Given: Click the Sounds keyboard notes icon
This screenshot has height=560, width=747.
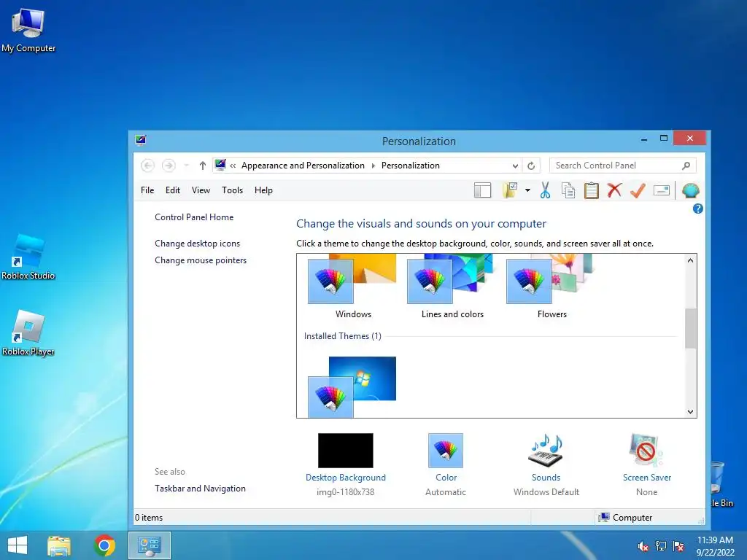Looking at the screenshot, I should coord(546,451).
